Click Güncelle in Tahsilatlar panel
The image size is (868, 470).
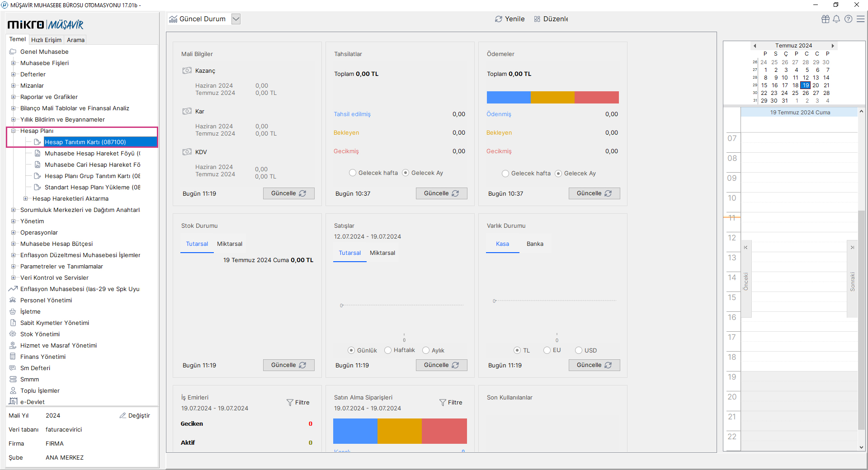[441, 193]
